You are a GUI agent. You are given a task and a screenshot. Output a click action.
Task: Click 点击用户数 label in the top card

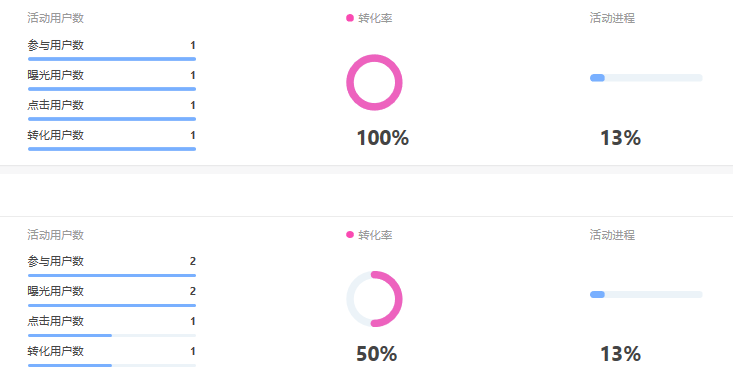pyautogui.click(x=56, y=105)
